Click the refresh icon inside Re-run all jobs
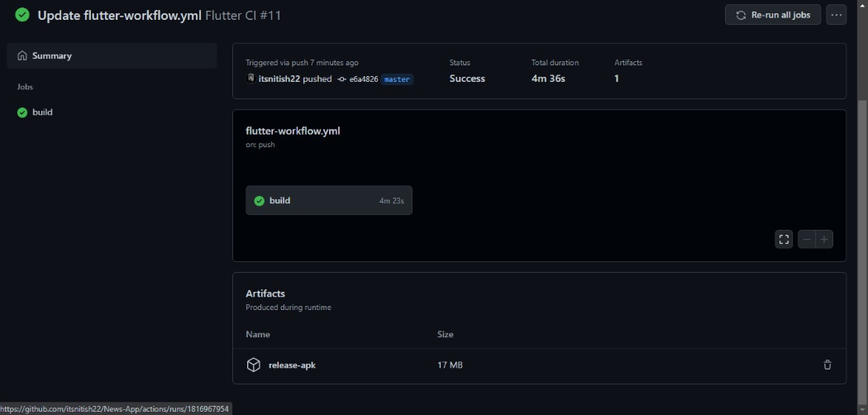The width and height of the screenshot is (868, 415). pyautogui.click(x=741, y=15)
